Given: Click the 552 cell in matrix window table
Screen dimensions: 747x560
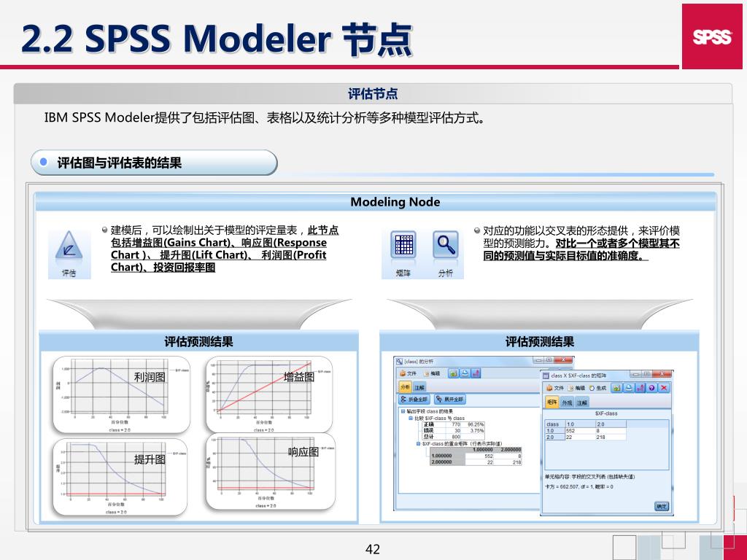Looking at the screenshot, I should click(x=579, y=430).
